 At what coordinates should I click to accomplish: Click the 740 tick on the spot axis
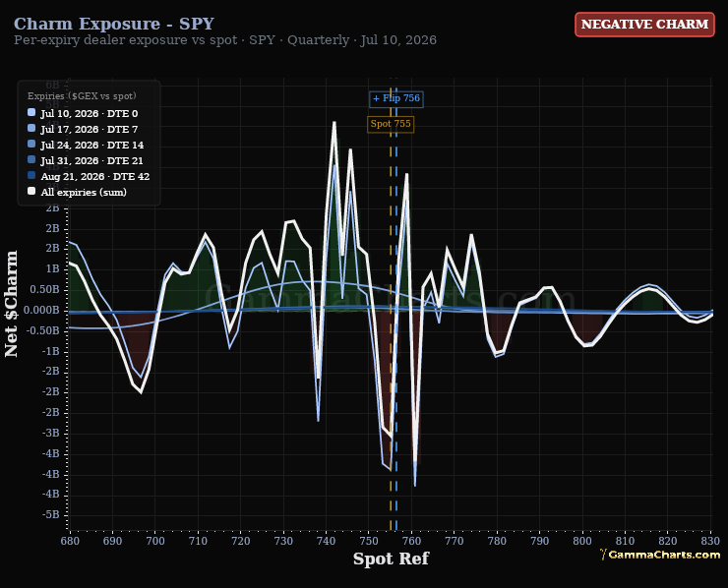coord(326,541)
